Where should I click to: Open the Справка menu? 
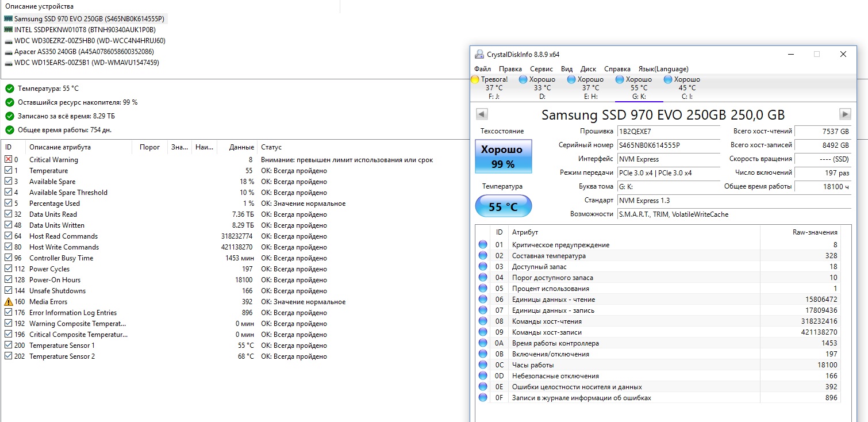pyautogui.click(x=617, y=69)
